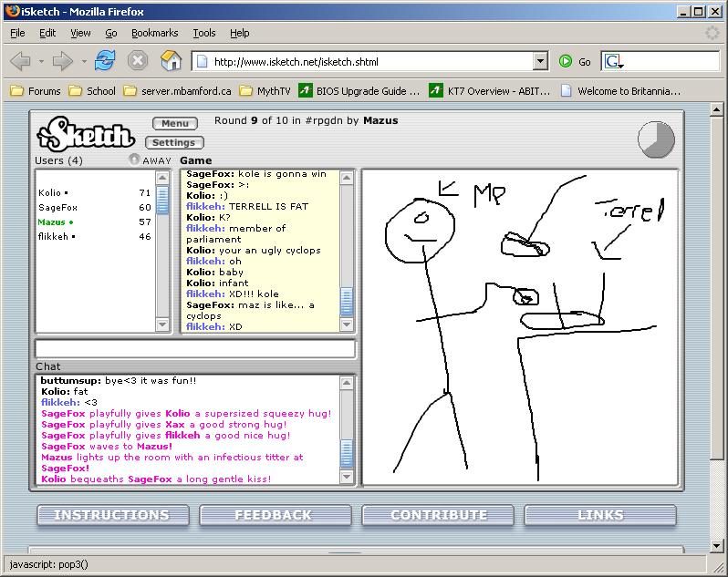Open the URL history dropdown arrow

[540, 61]
